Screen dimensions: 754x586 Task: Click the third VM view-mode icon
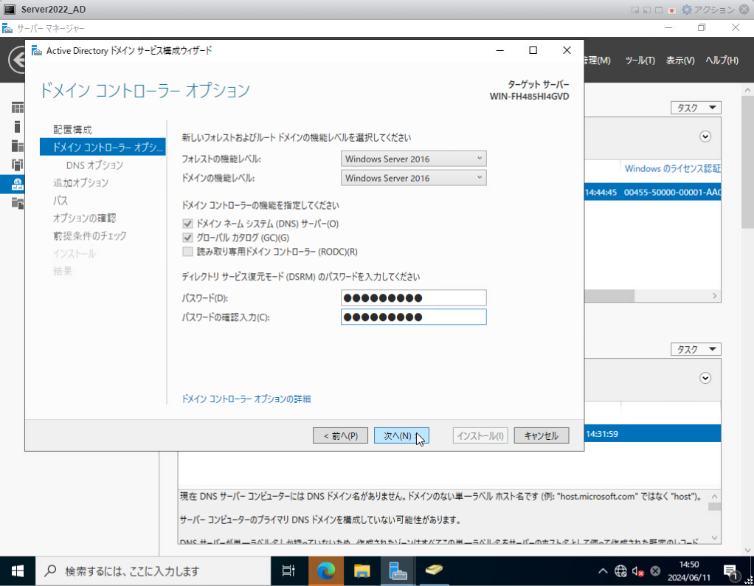[x=659, y=10]
